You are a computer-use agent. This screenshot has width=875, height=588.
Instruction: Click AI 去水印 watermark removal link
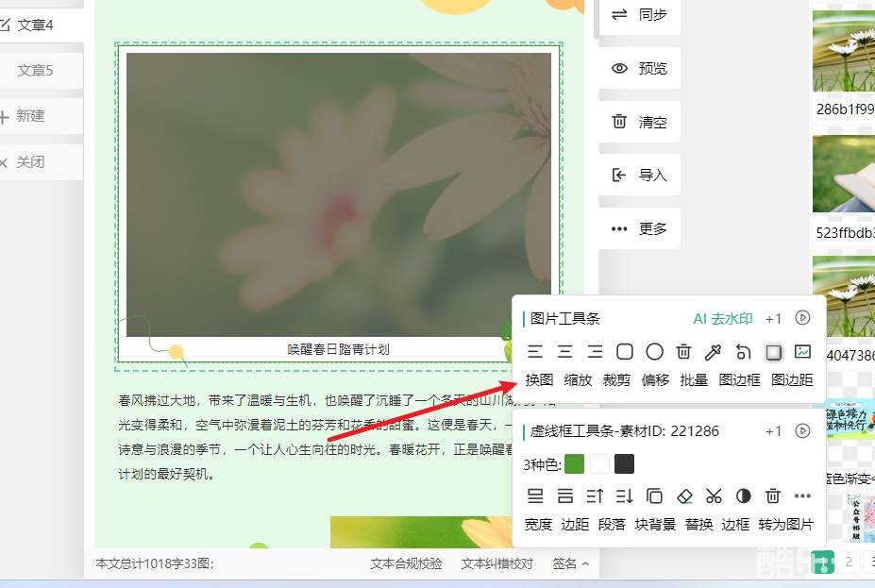coord(722,319)
